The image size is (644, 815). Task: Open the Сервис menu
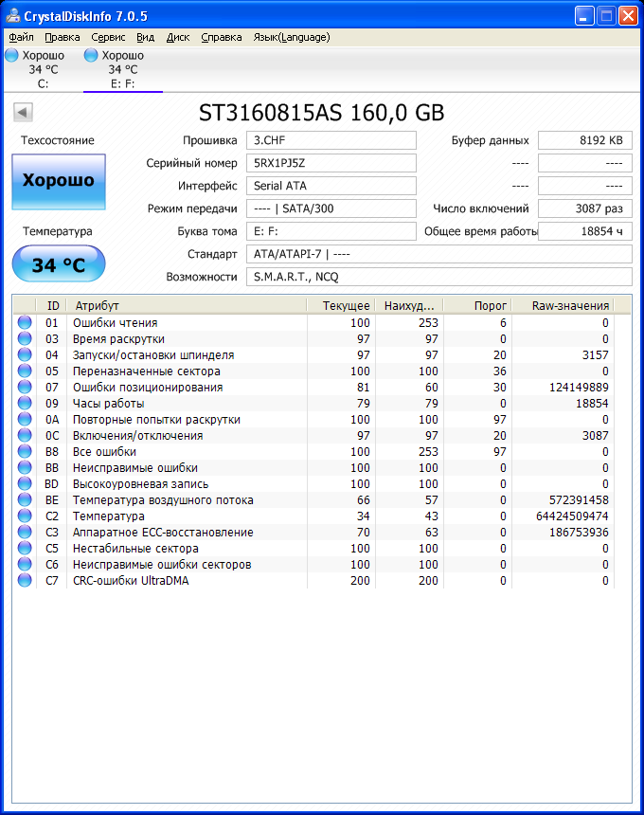[108, 37]
